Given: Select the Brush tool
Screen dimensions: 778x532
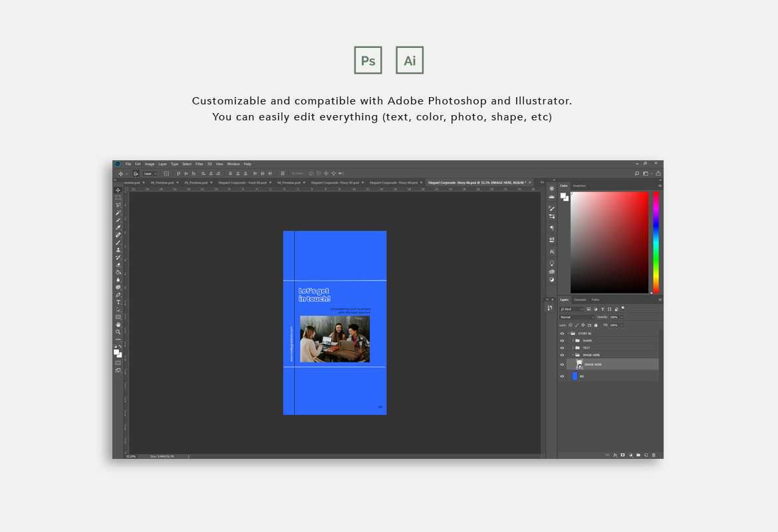Looking at the screenshot, I should [x=118, y=242].
